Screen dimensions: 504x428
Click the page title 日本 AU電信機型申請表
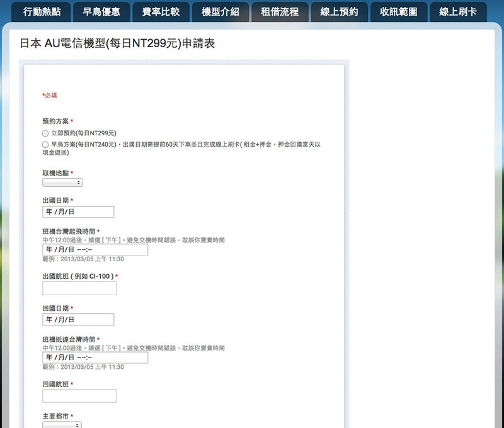[x=117, y=43]
